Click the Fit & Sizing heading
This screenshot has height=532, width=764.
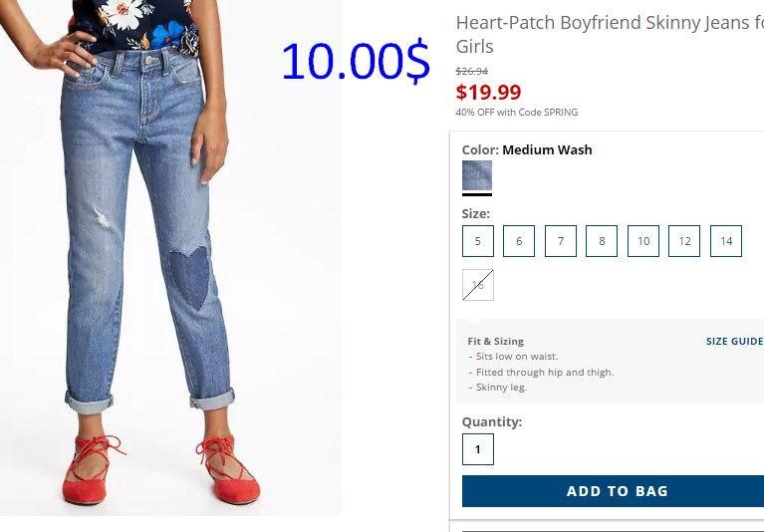coord(495,341)
